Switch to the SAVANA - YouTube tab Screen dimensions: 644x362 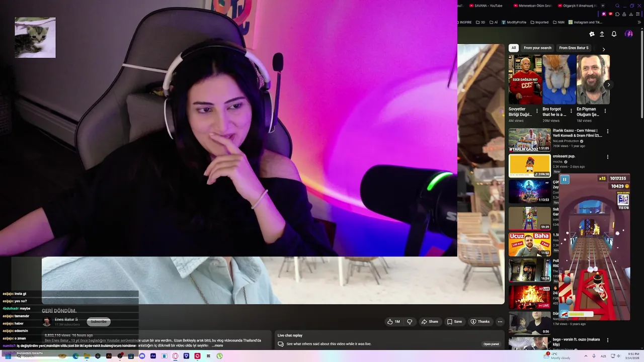(x=486, y=6)
